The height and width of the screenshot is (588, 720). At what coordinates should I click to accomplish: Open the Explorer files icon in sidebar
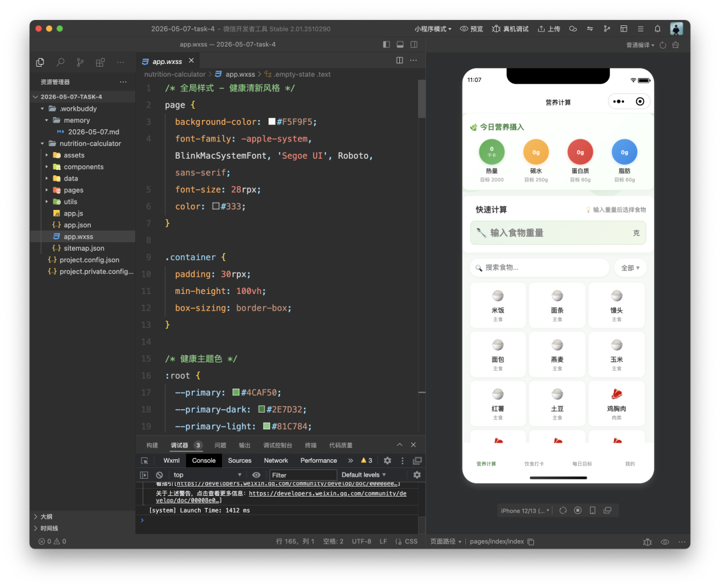click(40, 62)
